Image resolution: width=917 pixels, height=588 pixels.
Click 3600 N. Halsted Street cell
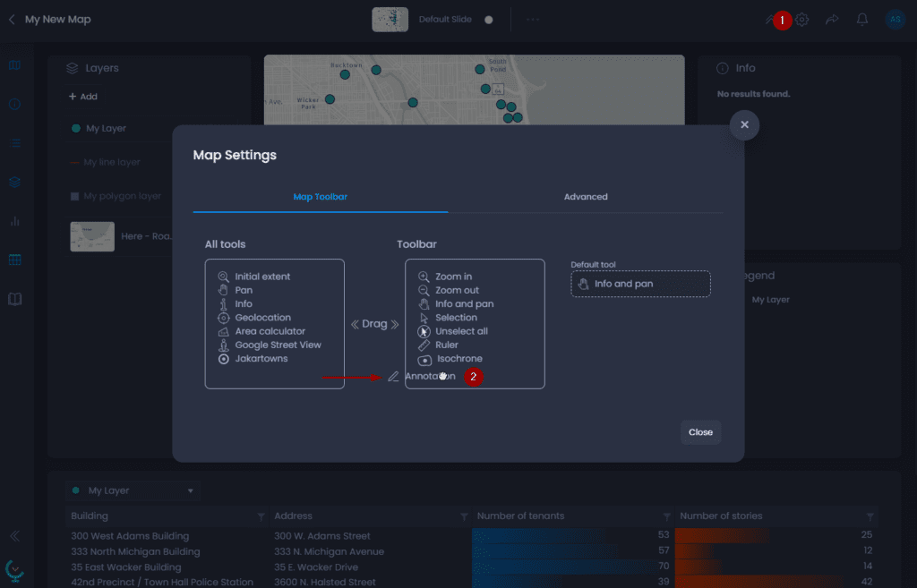coord(324,582)
